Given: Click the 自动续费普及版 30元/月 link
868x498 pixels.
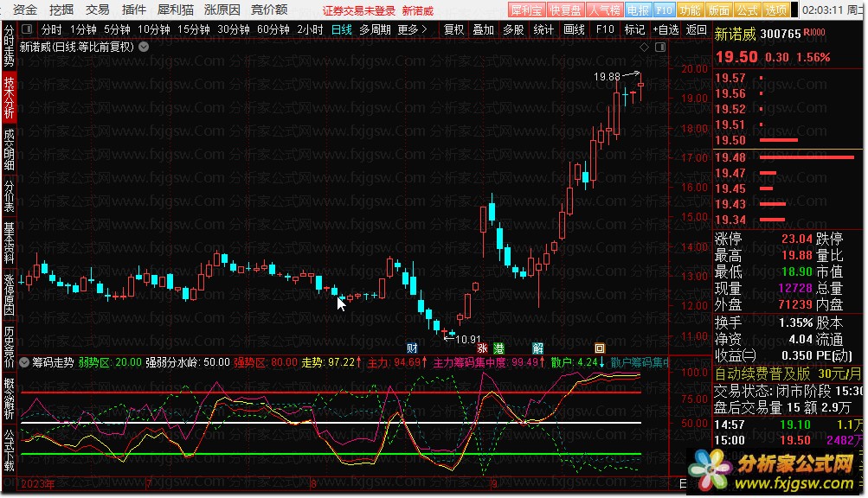Looking at the screenshot, I should (x=788, y=374).
